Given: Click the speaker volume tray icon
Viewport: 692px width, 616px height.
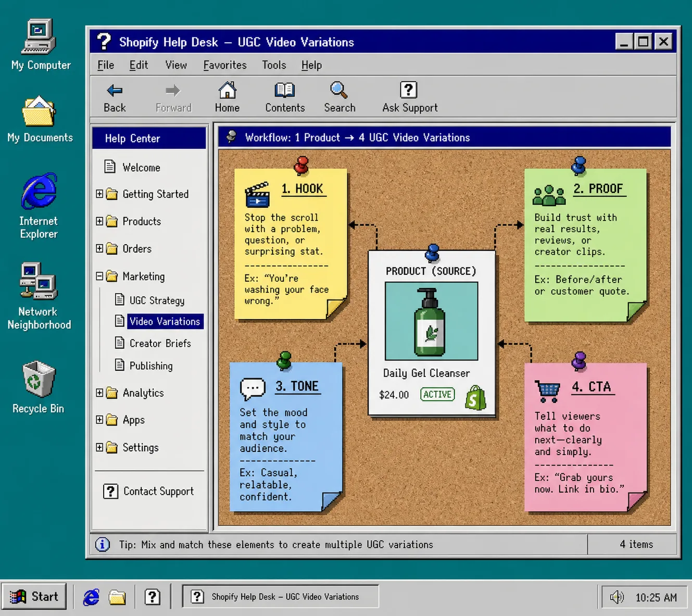Looking at the screenshot, I should [616, 597].
